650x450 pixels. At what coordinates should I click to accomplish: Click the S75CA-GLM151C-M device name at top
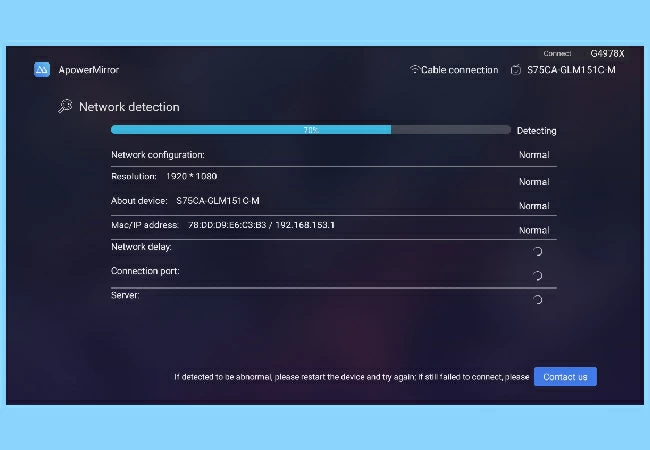571,70
